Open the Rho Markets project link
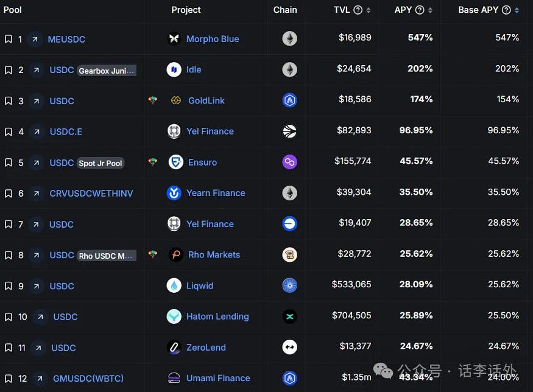This screenshot has width=533, height=392. pos(214,254)
